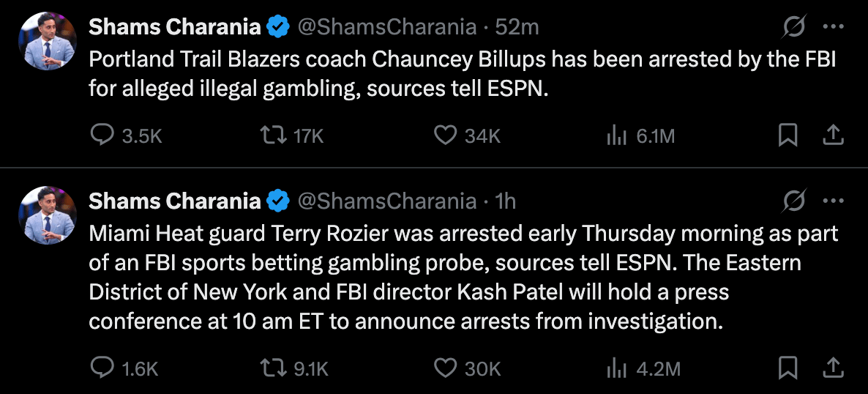
Task: Share the Terry Rozier tweet
Action: [x=834, y=368]
